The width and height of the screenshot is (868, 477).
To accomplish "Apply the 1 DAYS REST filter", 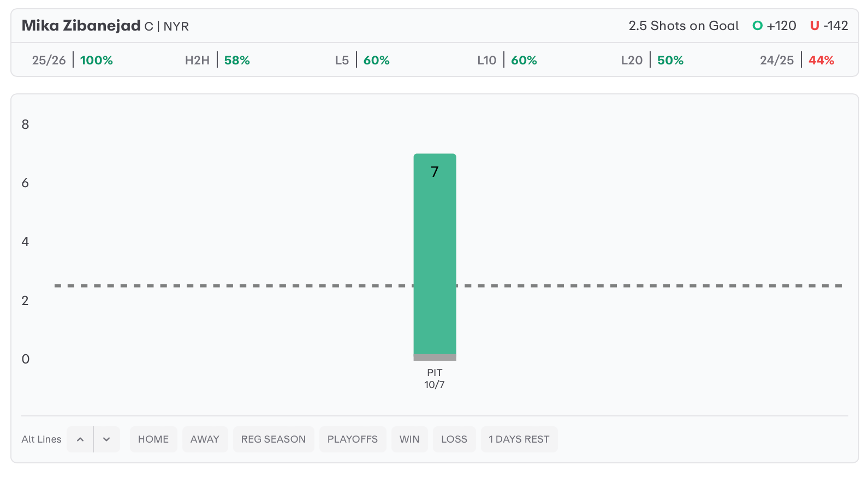I will tap(519, 439).
